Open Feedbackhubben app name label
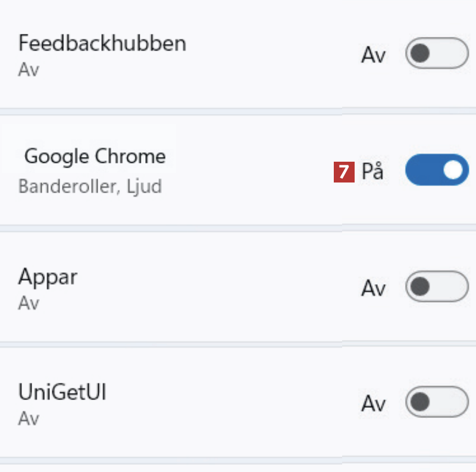The width and height of the screenshot is (476, 472). pos(102,43)
